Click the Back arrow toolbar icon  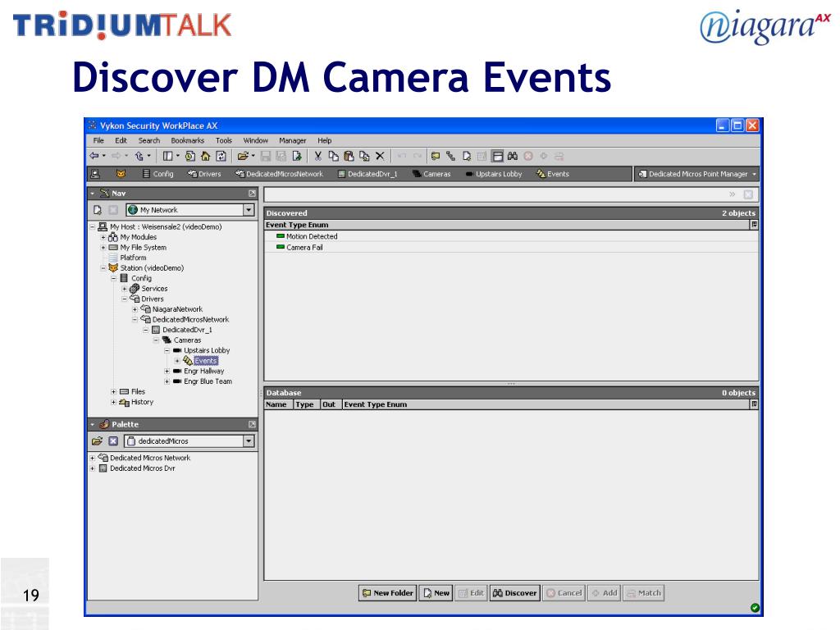pos(94,156)
